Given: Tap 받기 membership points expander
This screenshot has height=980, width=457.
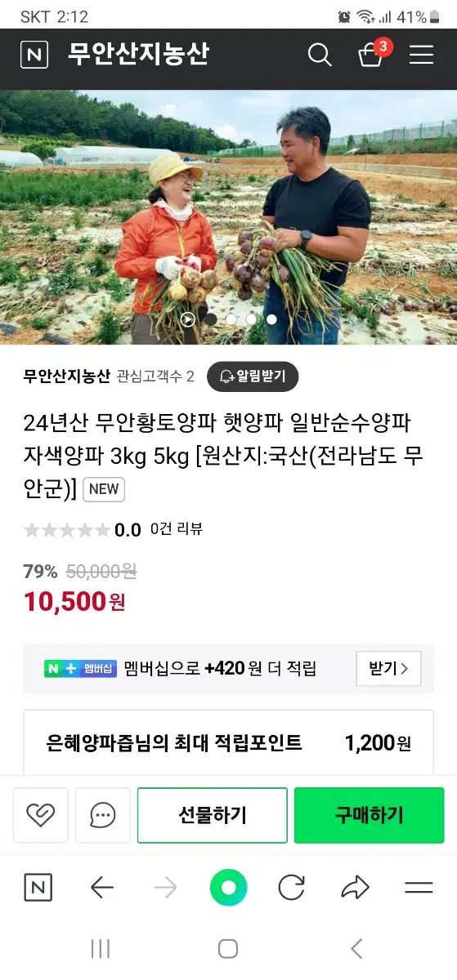Looking at the screenshot, I should coord(388,669).
